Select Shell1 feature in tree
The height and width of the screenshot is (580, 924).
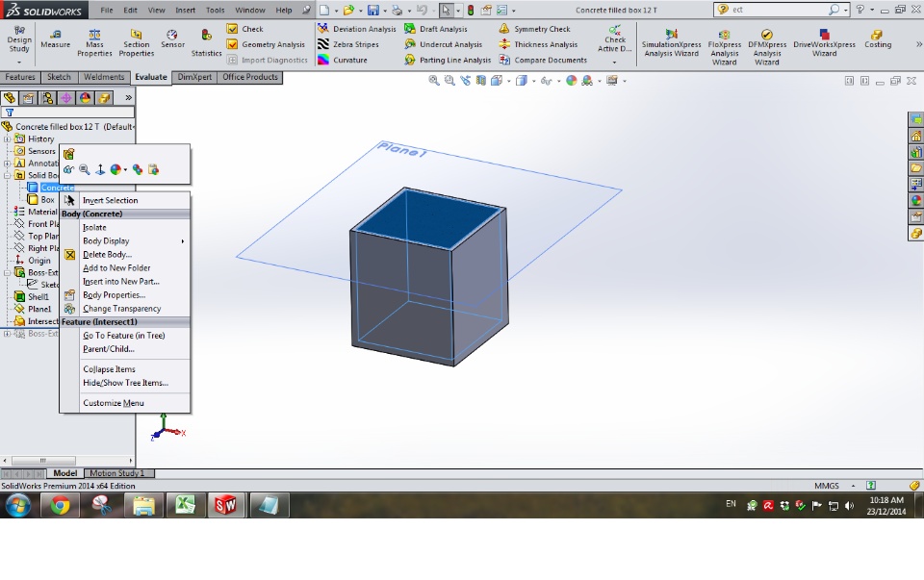[x=32, y=297]
